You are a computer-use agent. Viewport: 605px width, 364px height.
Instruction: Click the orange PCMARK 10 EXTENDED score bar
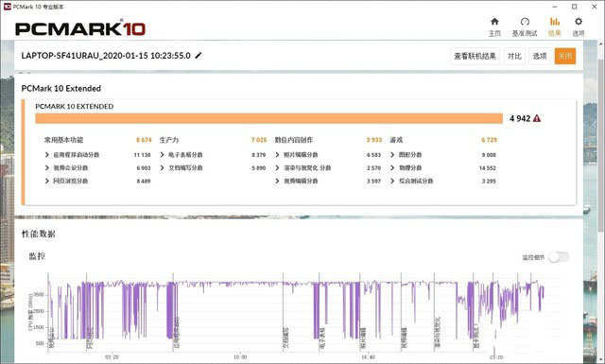pyautogui.click(x=268, y=118)
